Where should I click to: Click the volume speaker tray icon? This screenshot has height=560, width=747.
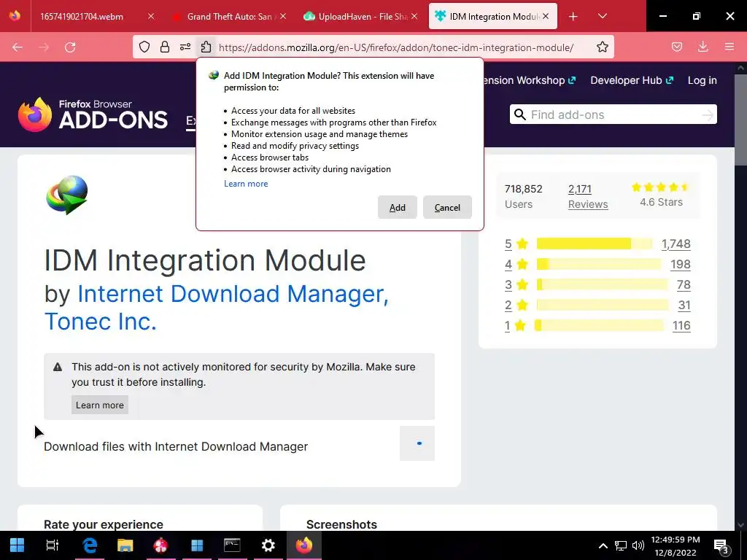(638, 545)
